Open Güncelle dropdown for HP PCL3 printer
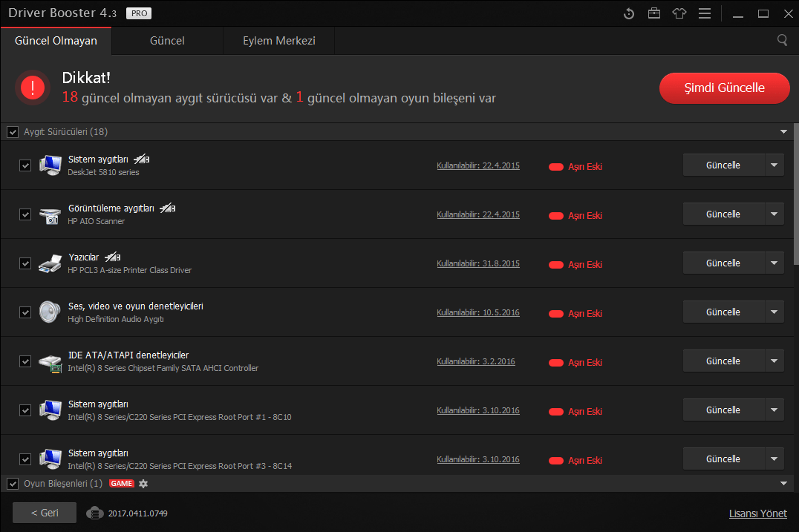 click(x=774, y=263)
